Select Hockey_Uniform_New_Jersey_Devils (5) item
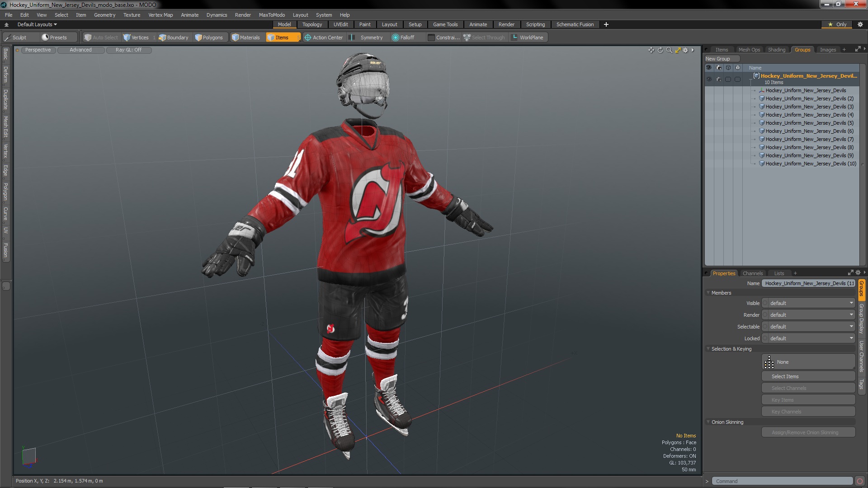The width and height of the screenshot is (868, 488). pyautogui.click(x=809, y=123)
